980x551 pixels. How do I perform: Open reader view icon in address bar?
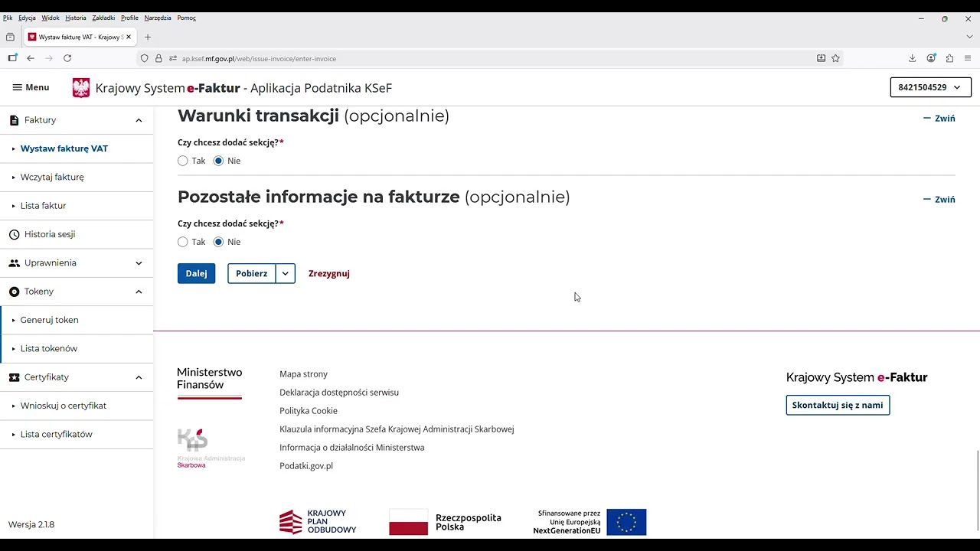tap(821, 58)
